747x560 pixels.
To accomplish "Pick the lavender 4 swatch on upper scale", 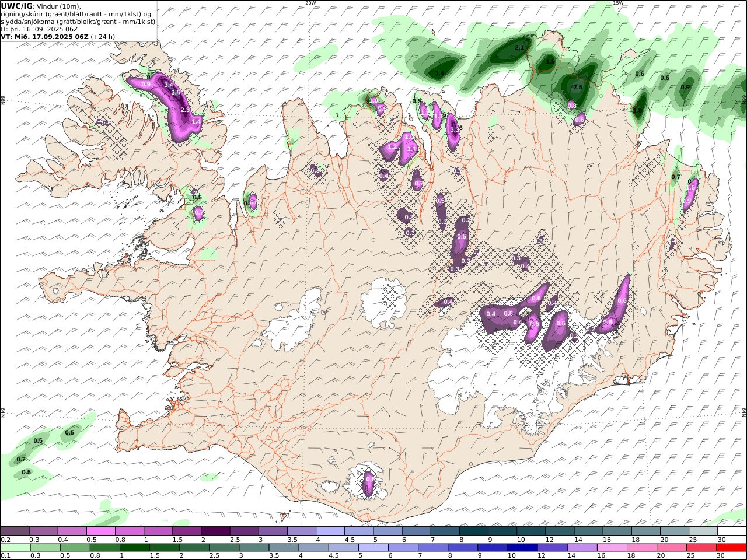I will [x=330, y=531].
